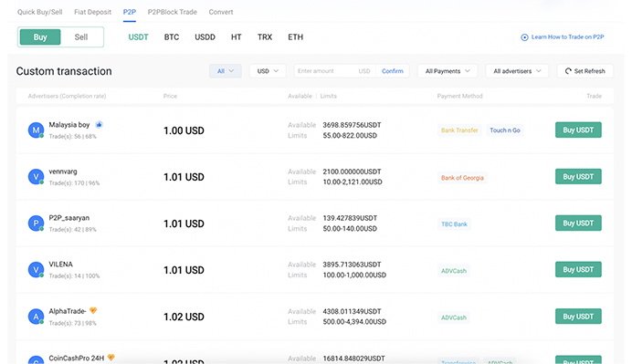632x364 pixels.
Task: Select the P2P tab
Action: (130, 12)
